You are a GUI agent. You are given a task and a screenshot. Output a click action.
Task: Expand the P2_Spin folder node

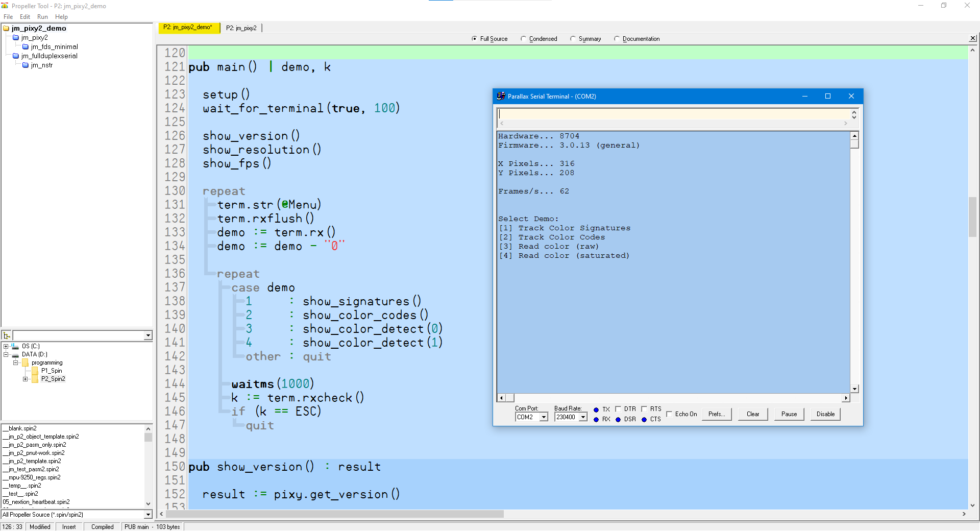coord(25,379)
